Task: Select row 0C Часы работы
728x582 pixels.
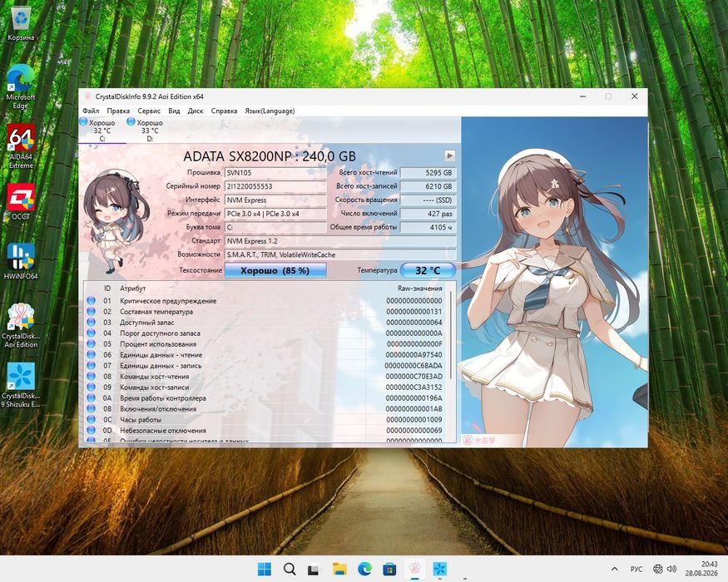Action: [x=265, y=420]
